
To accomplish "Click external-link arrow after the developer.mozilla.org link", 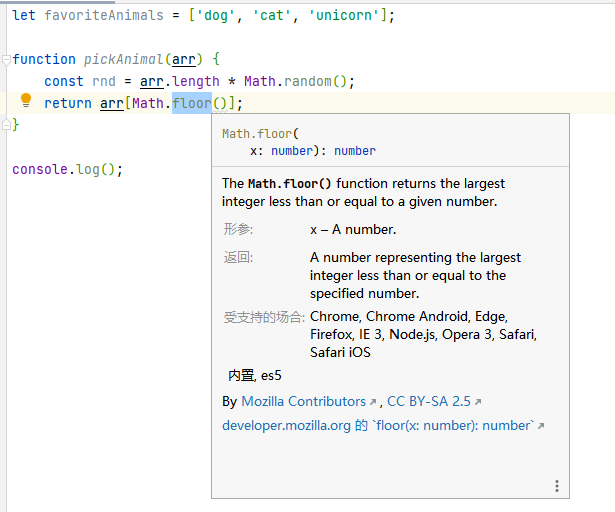I will [x=541, y=426].
